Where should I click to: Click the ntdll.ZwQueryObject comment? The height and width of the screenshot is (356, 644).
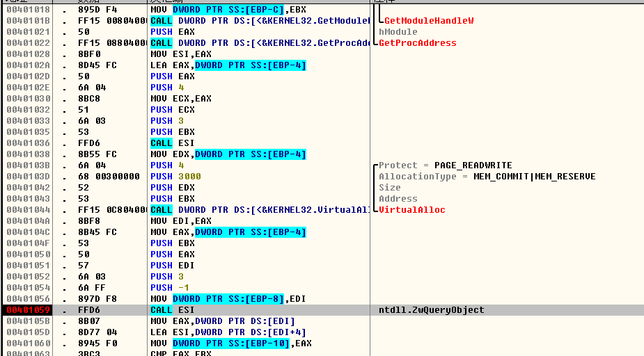pyautogui.click(x=431, y=310)
